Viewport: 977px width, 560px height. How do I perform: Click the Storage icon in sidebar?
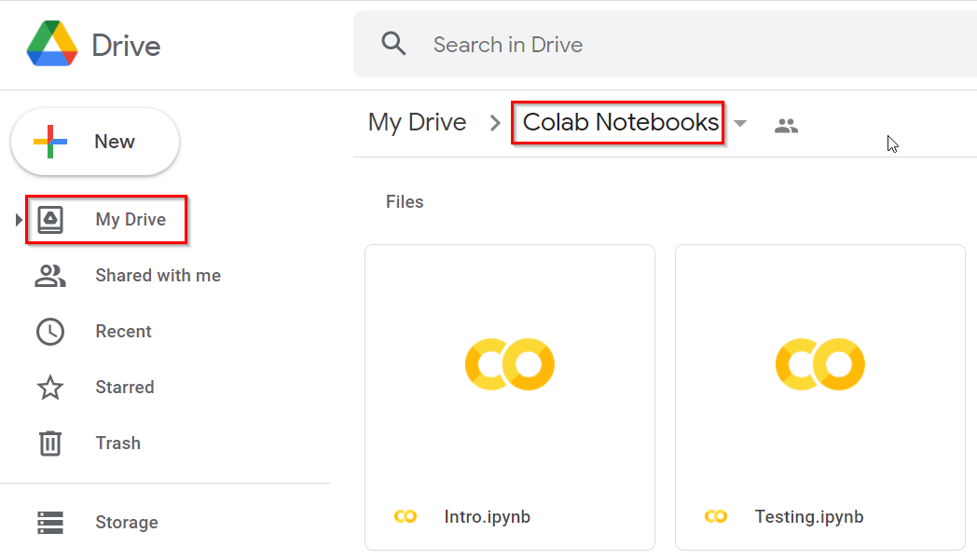pos(50,523)
